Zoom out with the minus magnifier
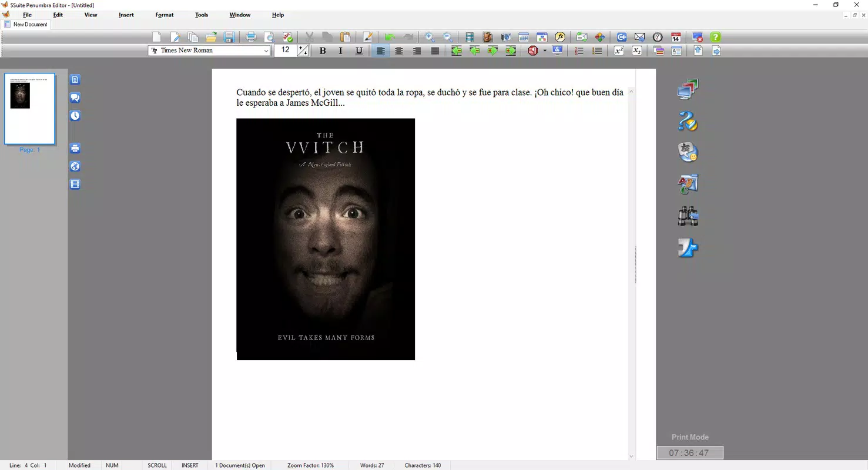868x470 pixels. point(448,37)
